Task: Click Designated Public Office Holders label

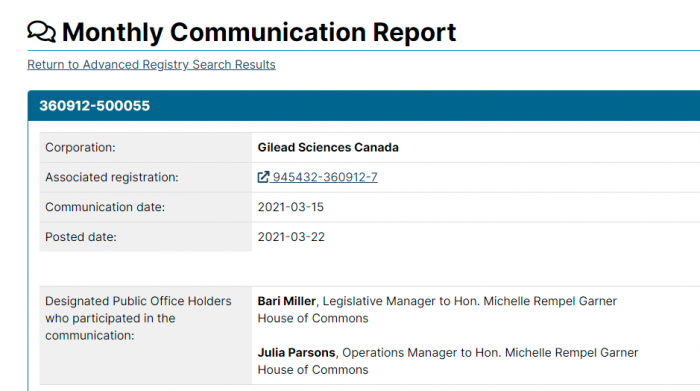Action: [x=138, y=318]
